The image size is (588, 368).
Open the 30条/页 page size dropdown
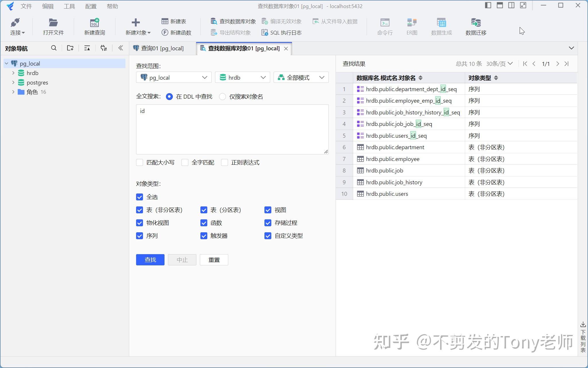499,64
